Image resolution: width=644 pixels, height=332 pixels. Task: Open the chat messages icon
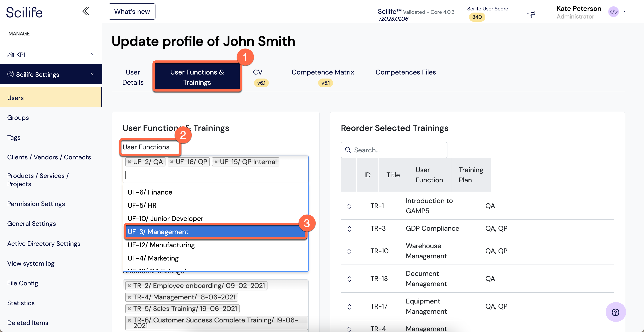[530, 14]
